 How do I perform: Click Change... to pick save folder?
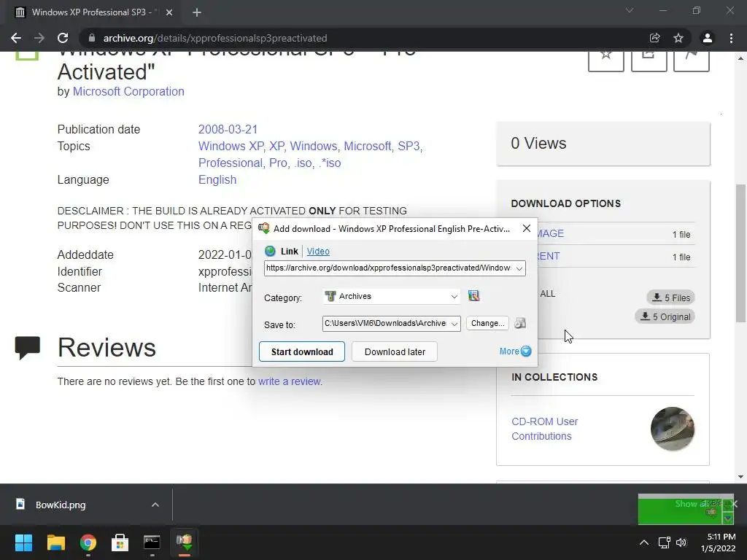487,323
